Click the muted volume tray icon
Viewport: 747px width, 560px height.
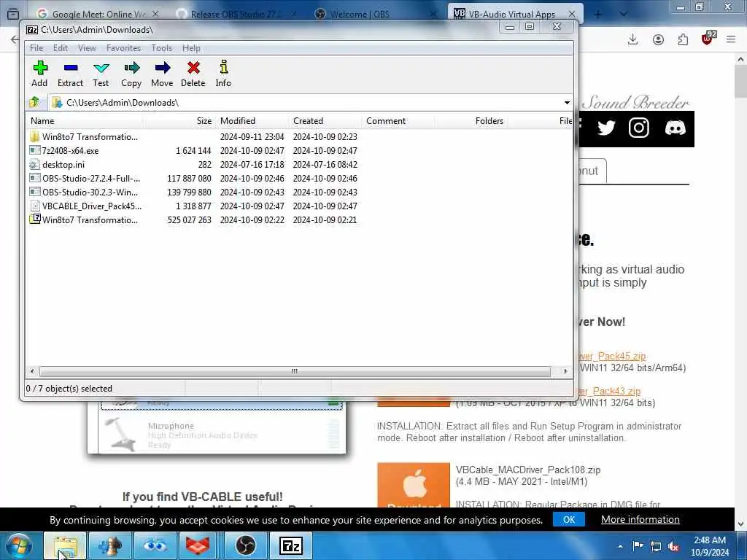673,547
